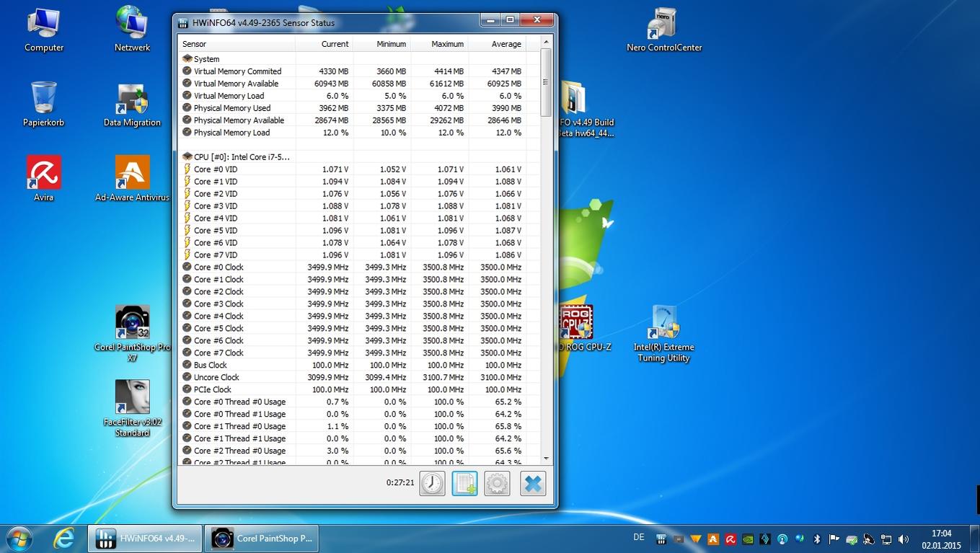Open the Papierkorb recycle bin
Image resolution: width=980 pixels, height=553 pixels.
point(43,105)
